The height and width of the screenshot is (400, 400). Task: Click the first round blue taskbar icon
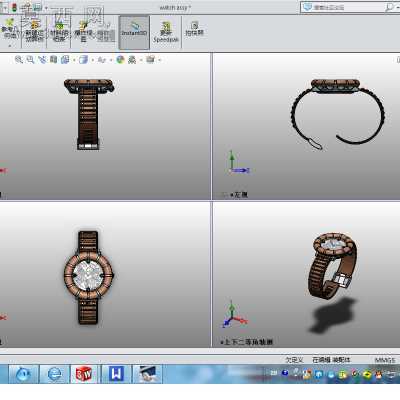(24, 374)
